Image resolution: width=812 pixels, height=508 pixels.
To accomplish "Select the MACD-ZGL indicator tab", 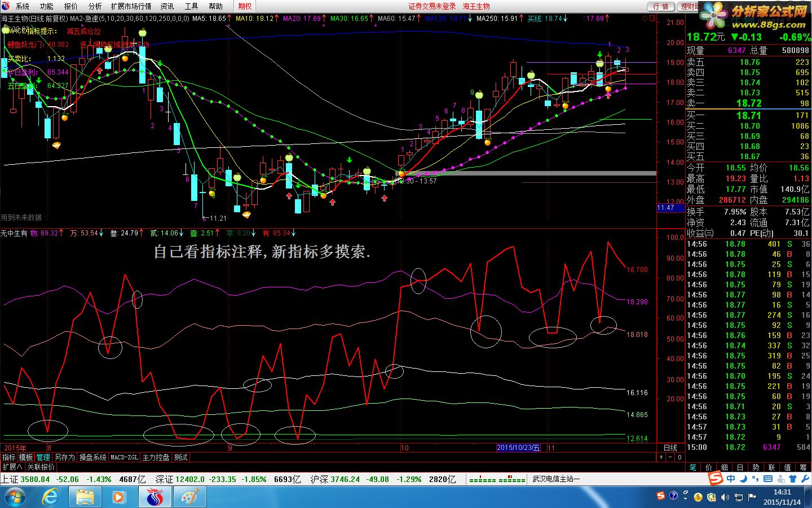I will click(124, 457).
